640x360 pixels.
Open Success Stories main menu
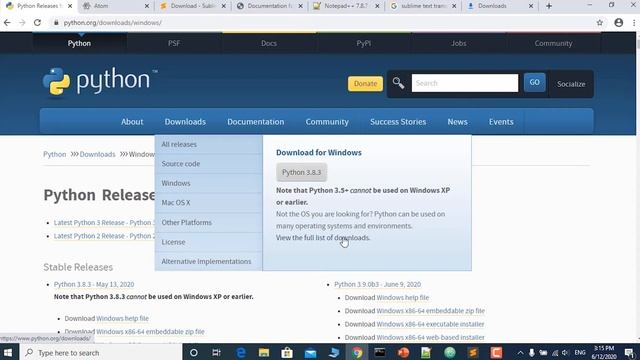click(398, 122)
